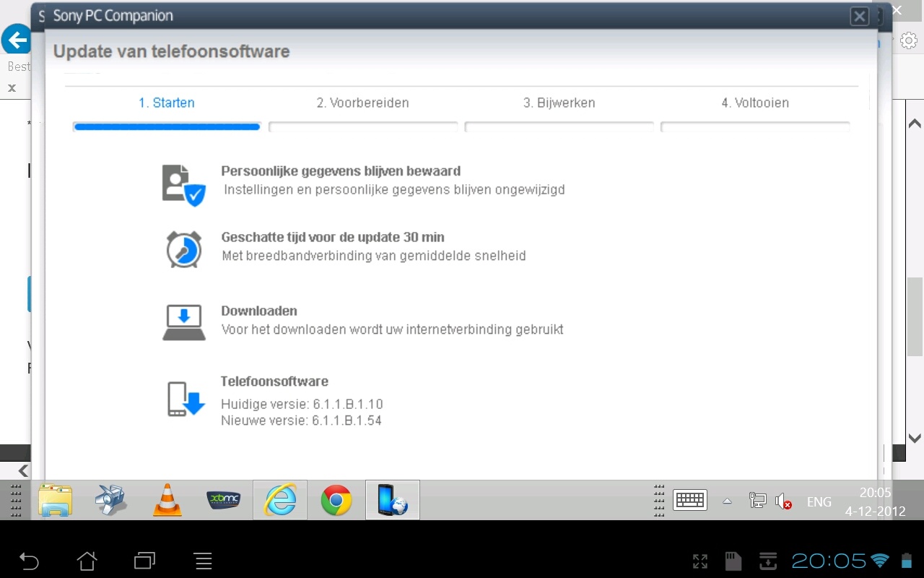Open Google Chrome from the taskbar
This screenshot has width=924, height=578.
[x=336, y=500]
